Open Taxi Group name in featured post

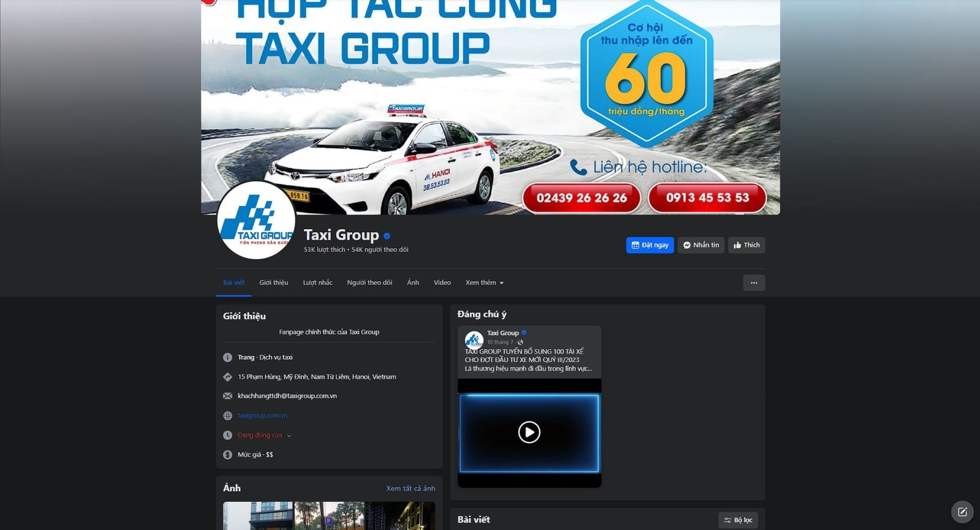pyautogui.click(x=503, y=333)
